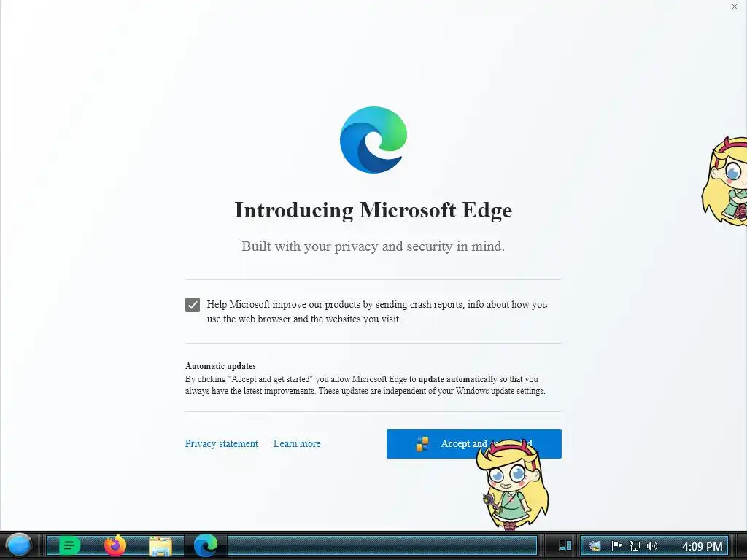Uncheck the Help Microsoft improve products checkbox
Image resolution: width=747 pixels, height=560 pixels.
tap(193, 305)
